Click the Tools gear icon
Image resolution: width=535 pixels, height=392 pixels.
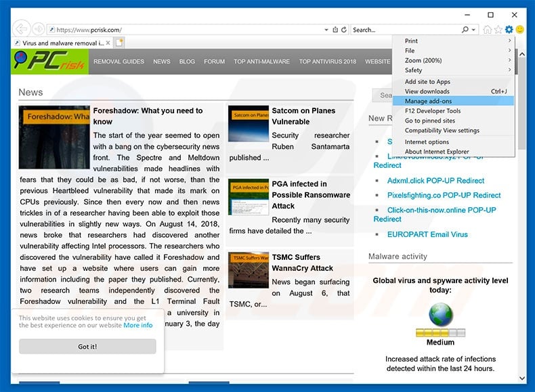509,30
